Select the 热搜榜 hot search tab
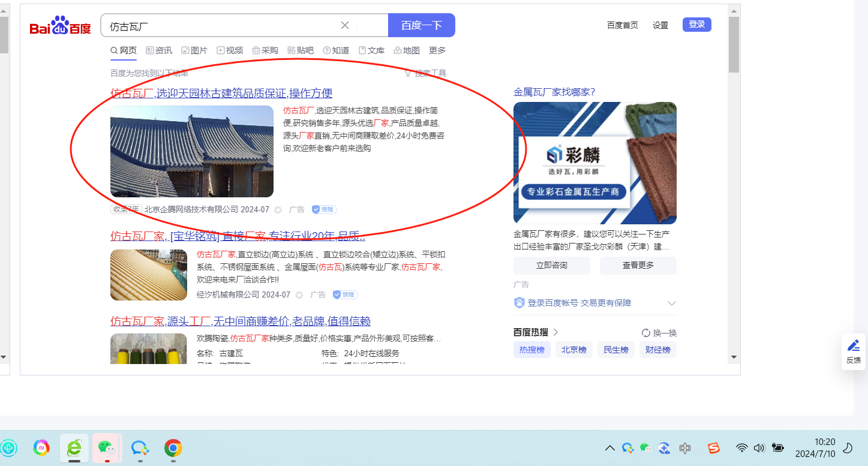Screen dimensions: 868x466 tap(532, 350)
